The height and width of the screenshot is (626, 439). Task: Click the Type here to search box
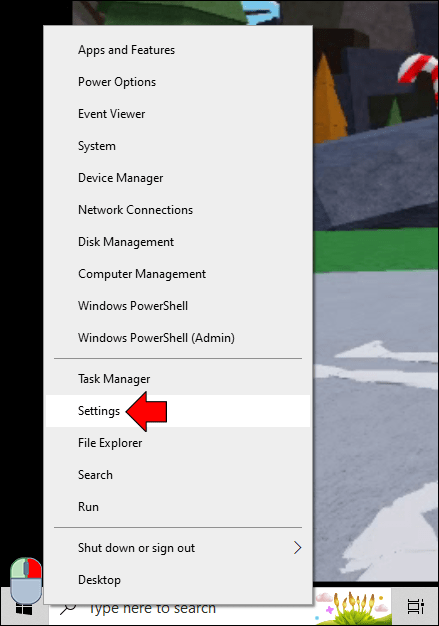click(x=182, y=608)
